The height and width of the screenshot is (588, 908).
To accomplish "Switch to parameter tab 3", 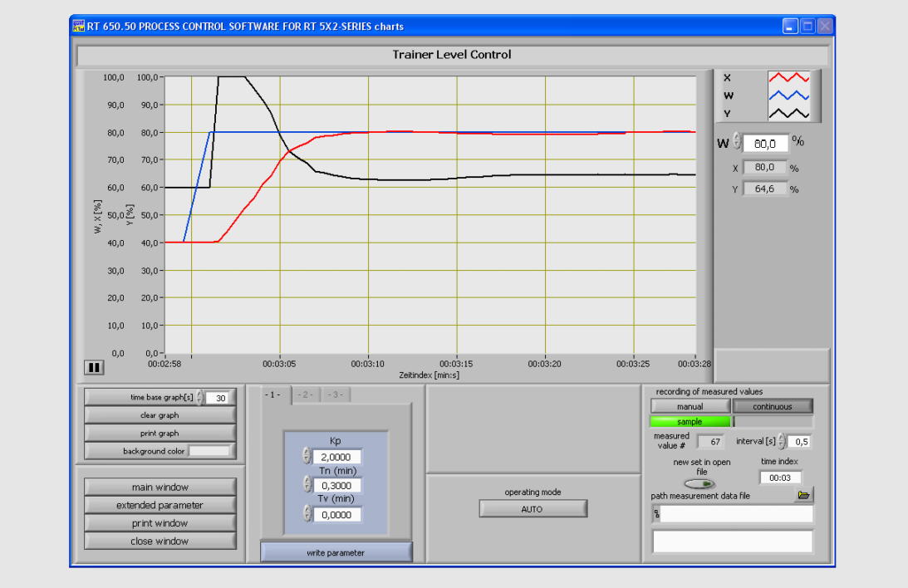I will point(335,394).
